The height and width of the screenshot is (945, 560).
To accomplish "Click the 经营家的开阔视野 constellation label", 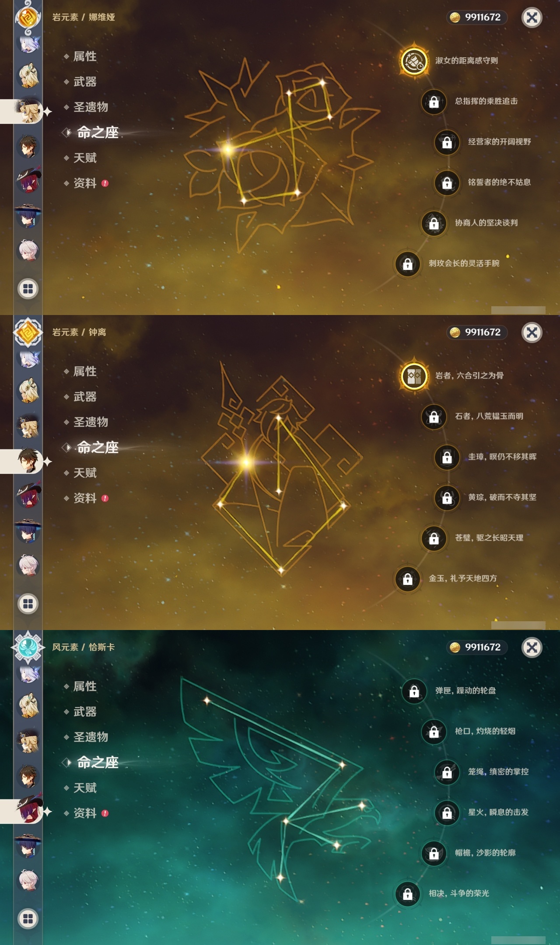I will tap(500, 142).
